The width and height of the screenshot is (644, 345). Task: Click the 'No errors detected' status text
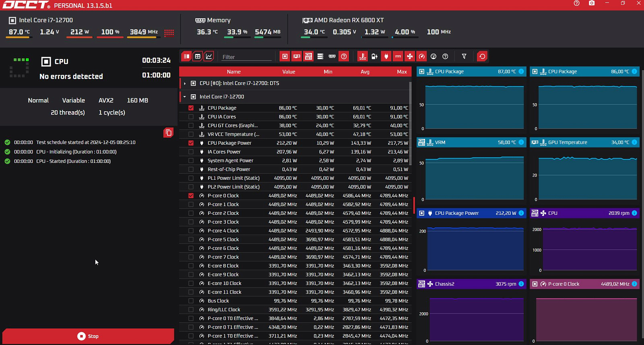tap(71, 77)
